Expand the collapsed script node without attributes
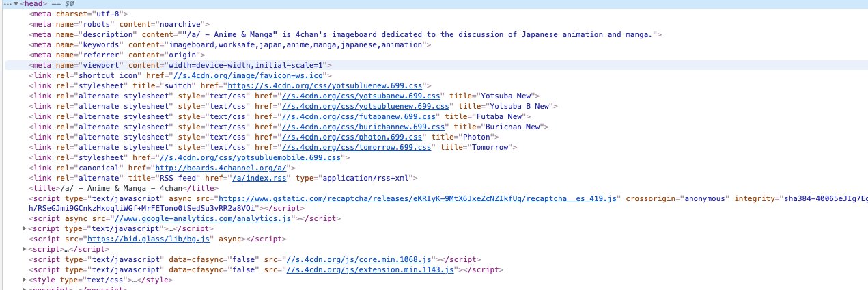Viewport: 868px width, 290px height. (x=25, y=250)
